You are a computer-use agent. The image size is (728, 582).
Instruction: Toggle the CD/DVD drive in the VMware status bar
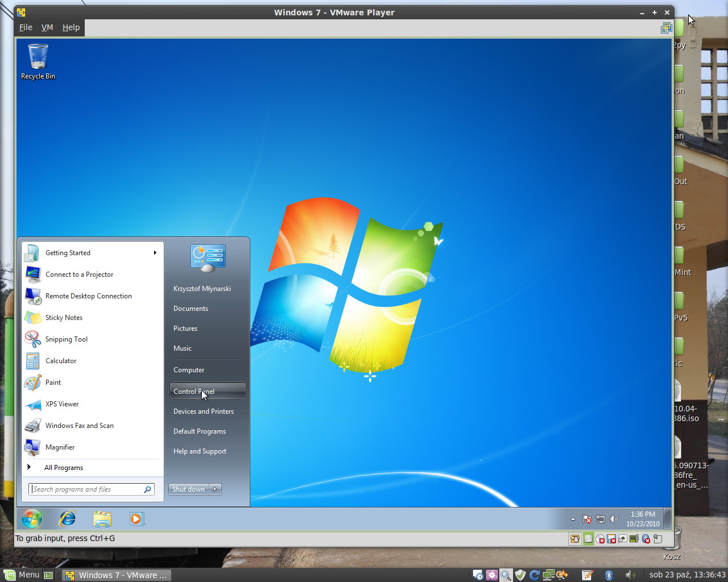(600, 539)
